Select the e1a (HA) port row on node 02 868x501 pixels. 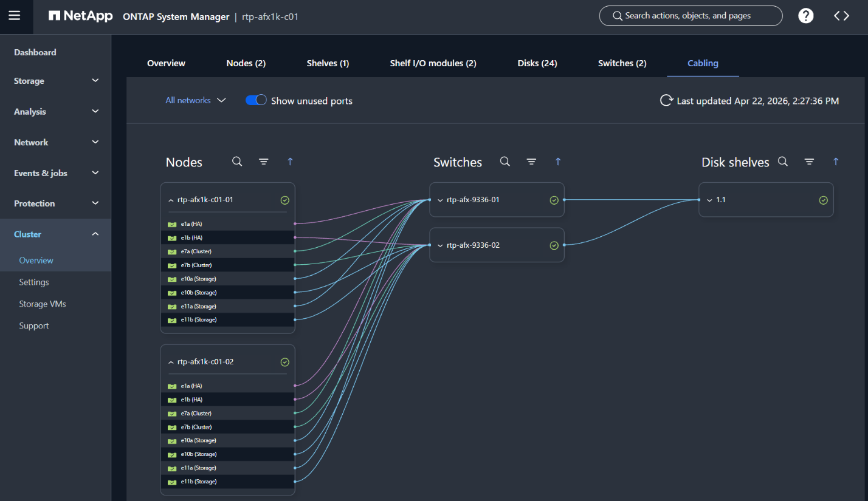[228, 386]
